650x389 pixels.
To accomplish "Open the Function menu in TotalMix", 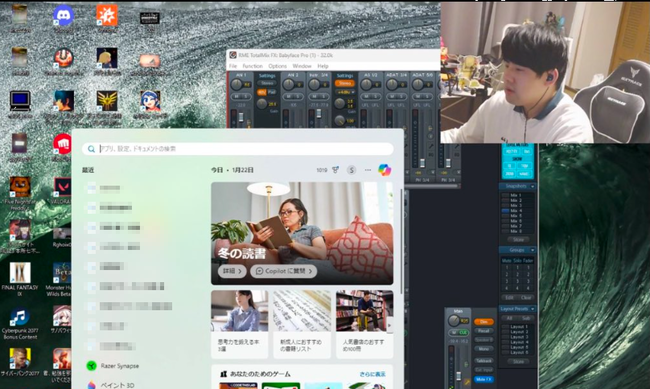I will pyautogui.click(x=252, y=66).
